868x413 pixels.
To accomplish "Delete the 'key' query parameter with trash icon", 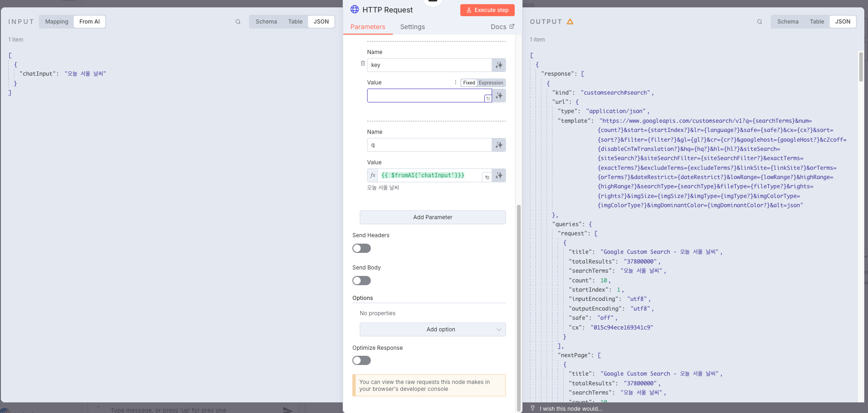I will (363, 63).
